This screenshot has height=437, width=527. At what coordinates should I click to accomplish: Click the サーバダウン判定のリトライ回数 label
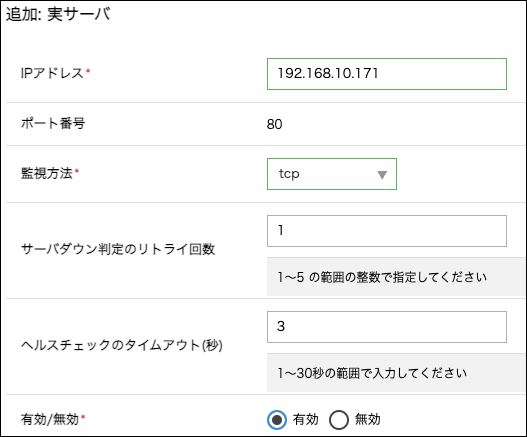[x=118, y=249]
